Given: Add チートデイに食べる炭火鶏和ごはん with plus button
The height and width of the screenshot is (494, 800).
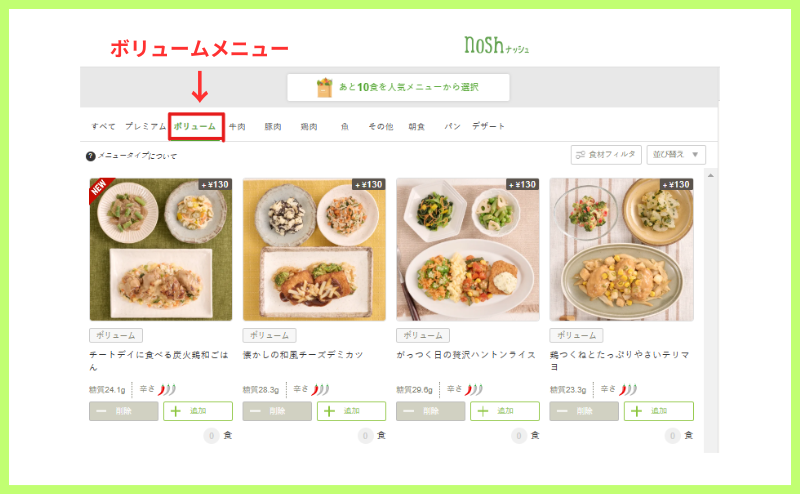Looking at the screenshot, I should coord(198,411).
